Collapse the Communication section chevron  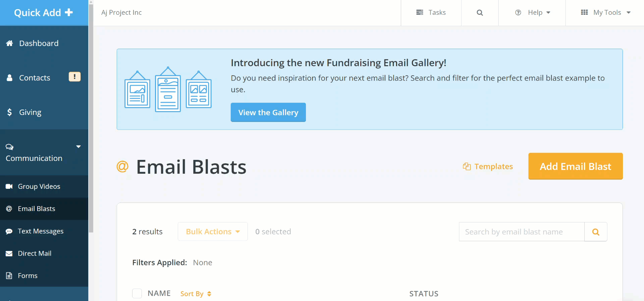click(78, 147)
